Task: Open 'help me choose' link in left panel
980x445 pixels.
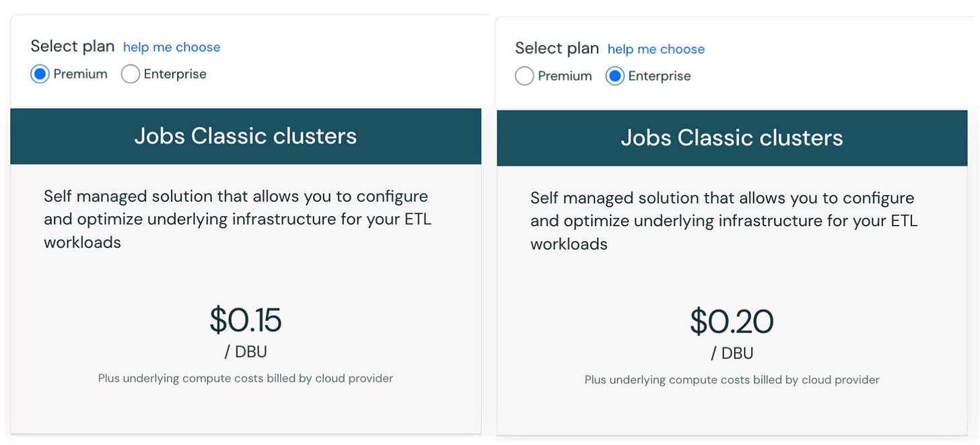Action: [172, 47]
